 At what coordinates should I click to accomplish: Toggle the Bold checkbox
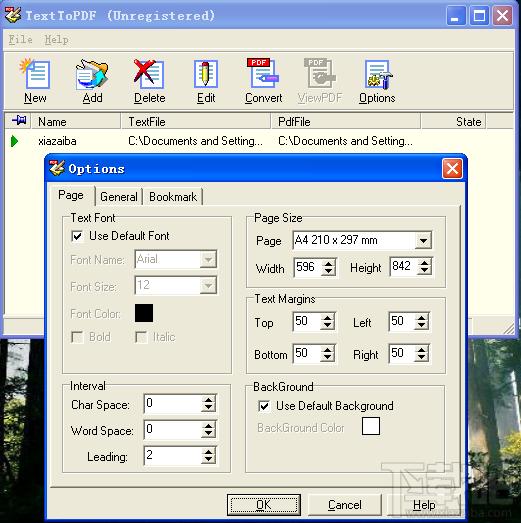click(77, 337)
